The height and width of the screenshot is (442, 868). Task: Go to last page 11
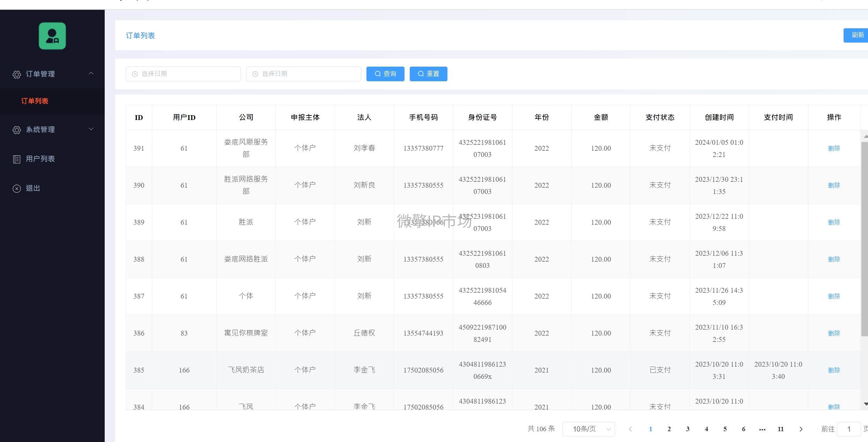click(x=781, y=429)
